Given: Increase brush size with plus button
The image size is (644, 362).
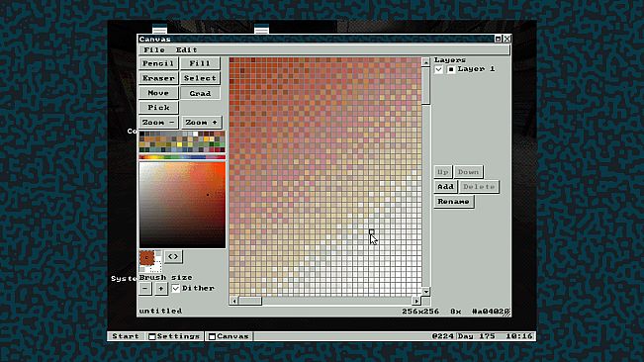Looking at the screenshot, I should click(x=161, y=289).
